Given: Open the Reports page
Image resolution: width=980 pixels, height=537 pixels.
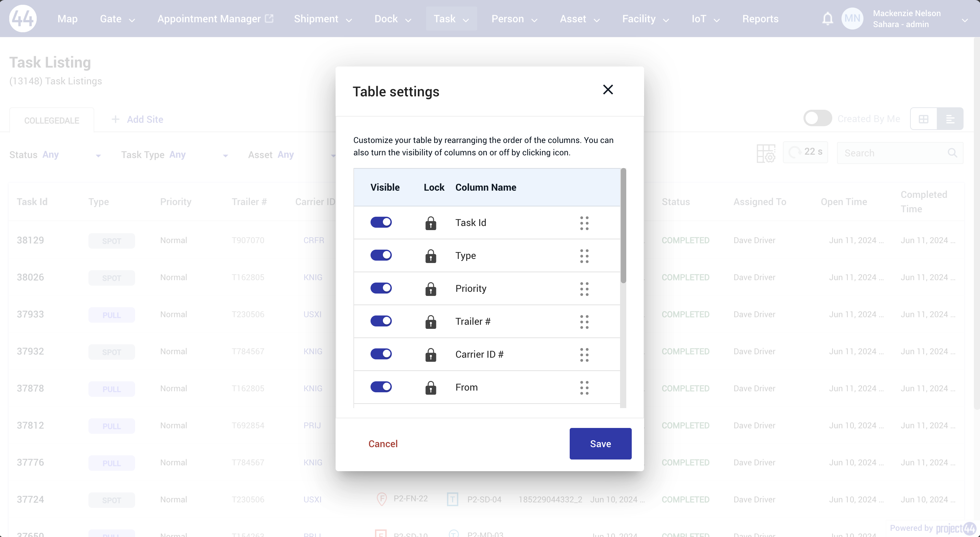Looking at the screenshot, I should (x=761, y=19).
